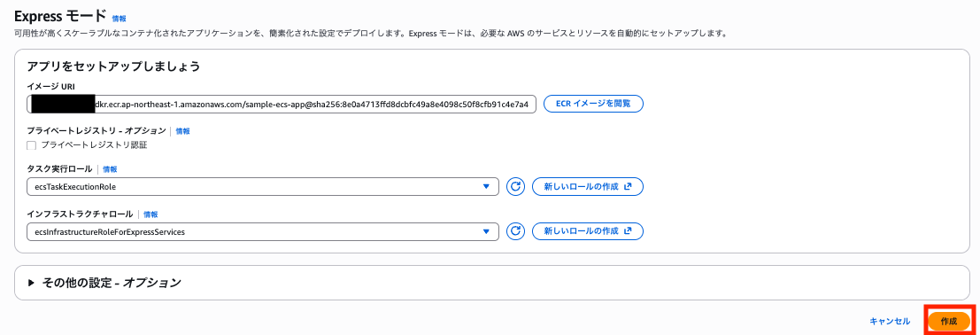The height and width of the screenshot is (335, 980).
Task: Open ECR イメージを閲覧 button
Action: [593, 104]
